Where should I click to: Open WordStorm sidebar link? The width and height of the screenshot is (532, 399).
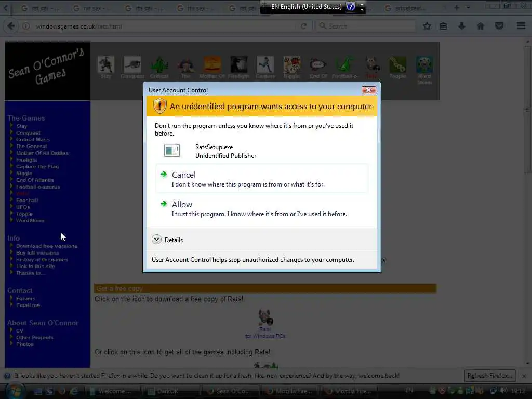[30, 220]
